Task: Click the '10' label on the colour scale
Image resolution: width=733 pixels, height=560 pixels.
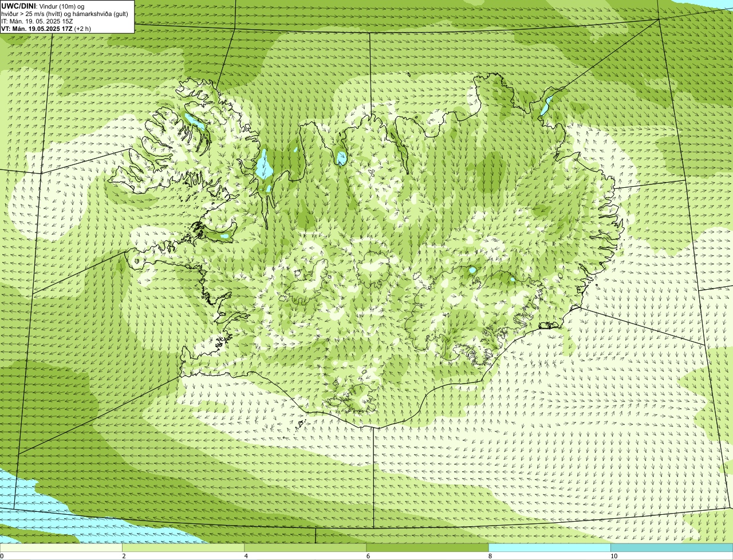Action: [x=613, y=556]
